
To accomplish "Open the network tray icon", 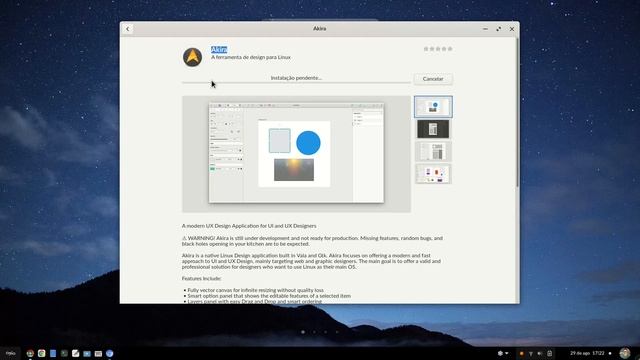I will click(x=531, y=353).
